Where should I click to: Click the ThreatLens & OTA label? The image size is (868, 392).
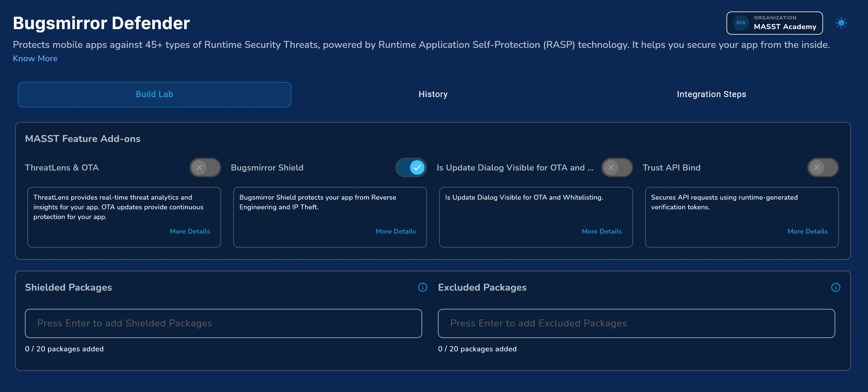pos(62,167)
